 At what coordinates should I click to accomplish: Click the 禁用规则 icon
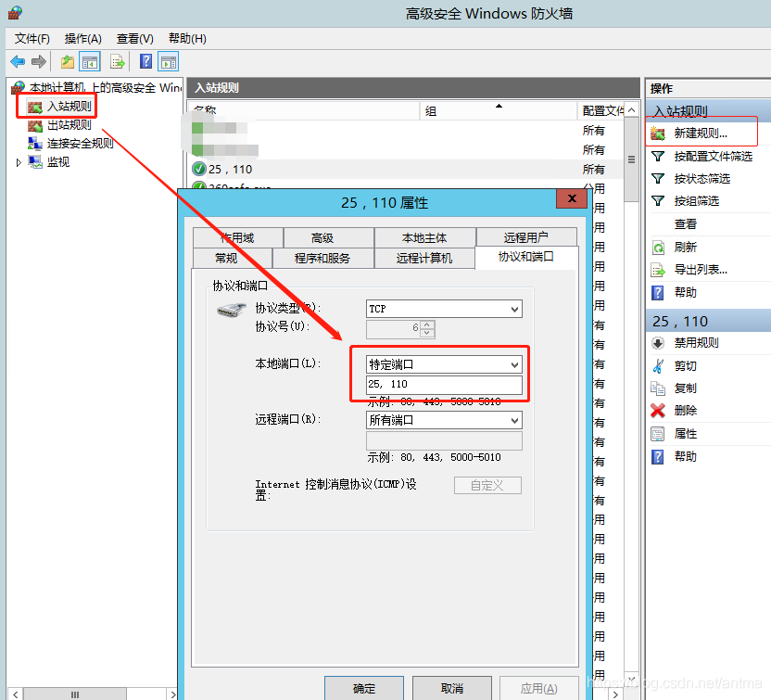tap(658, 343)
